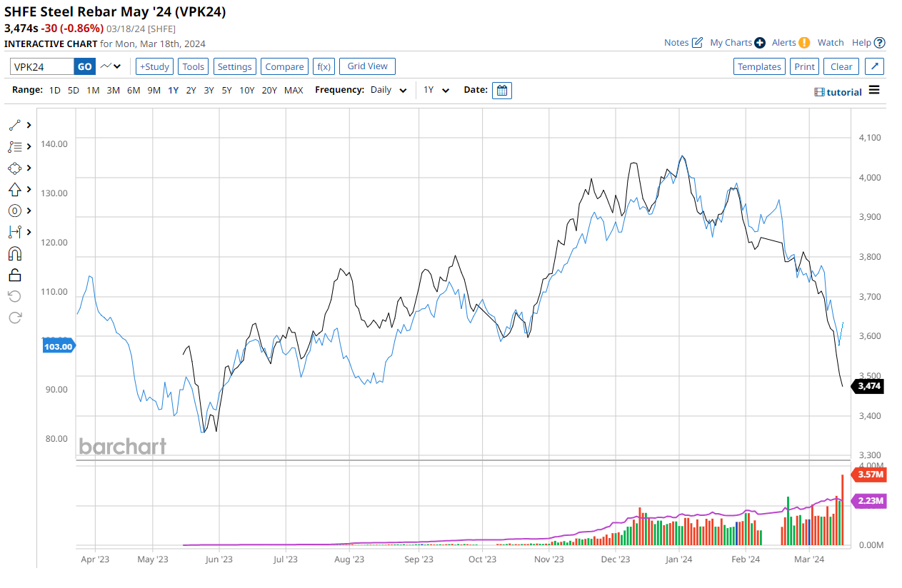The width and height of the screenshot is (902, 588).
Task: Select the trend line drawing tool
Action: (x=15, y=125)
